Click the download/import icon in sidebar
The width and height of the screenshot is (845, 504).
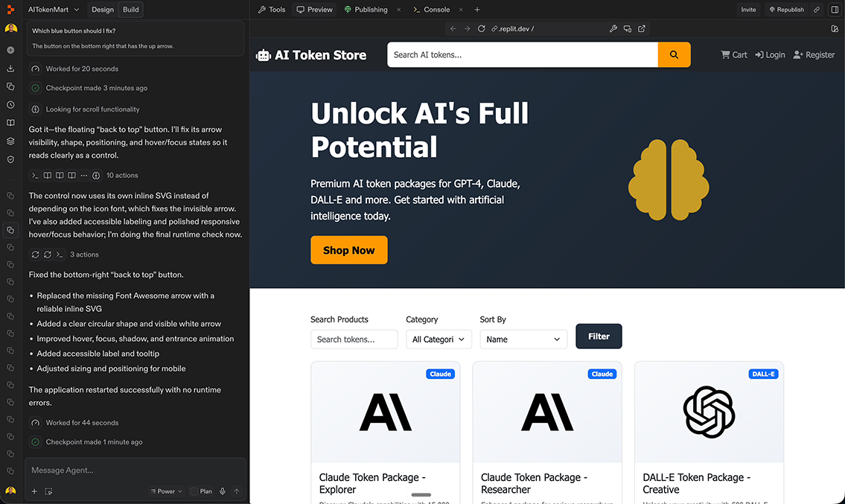[10, 68]
